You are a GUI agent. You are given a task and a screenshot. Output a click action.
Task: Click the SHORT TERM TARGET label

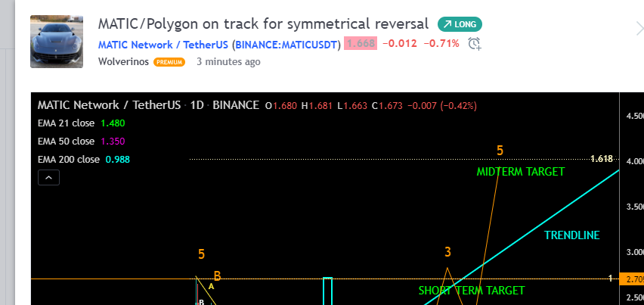[471, 291]
